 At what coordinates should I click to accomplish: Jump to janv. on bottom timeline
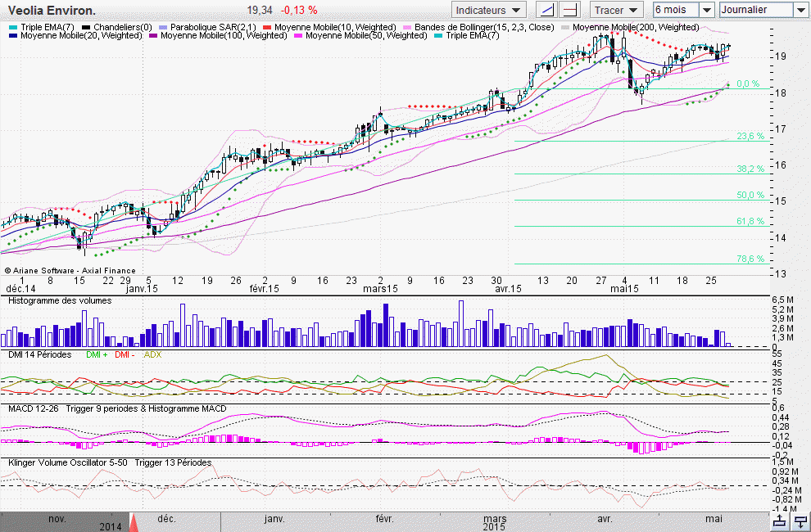click(274, 519)
